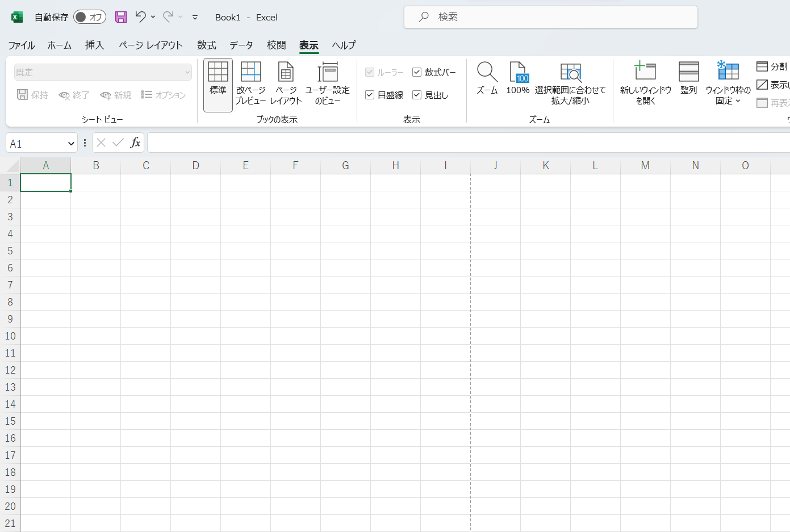Select column M header
This screenshot has height=532, width=790.
tap(646, 166)
